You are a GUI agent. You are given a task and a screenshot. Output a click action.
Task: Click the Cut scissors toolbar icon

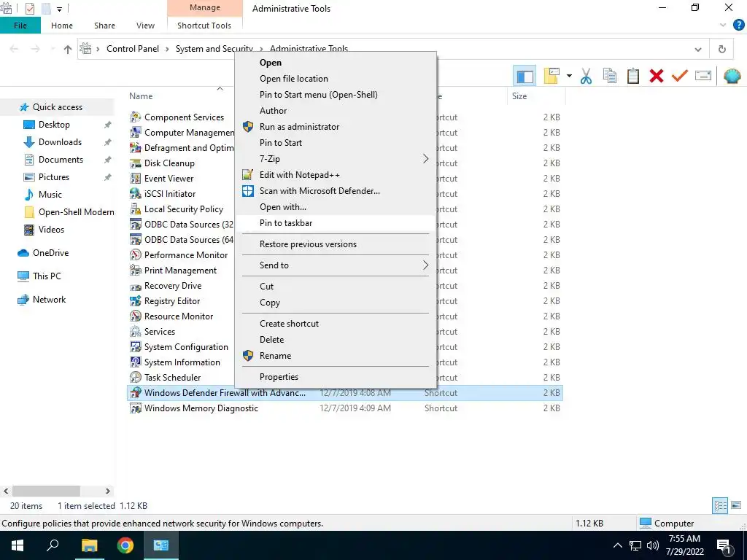point(586,76)
